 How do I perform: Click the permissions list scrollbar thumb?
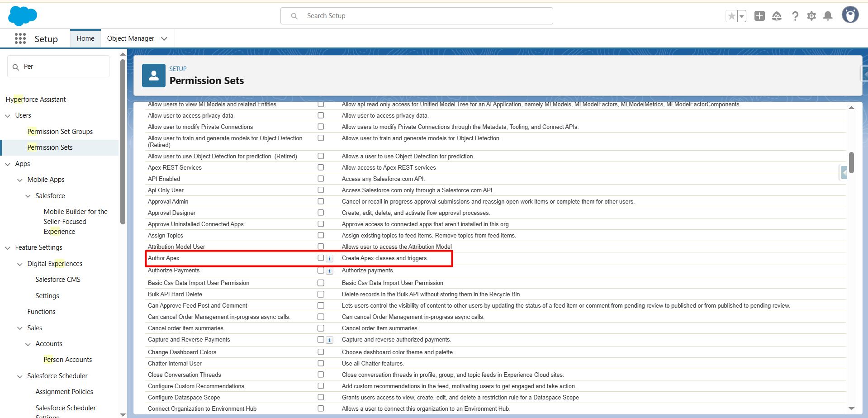tap(851, 162)
